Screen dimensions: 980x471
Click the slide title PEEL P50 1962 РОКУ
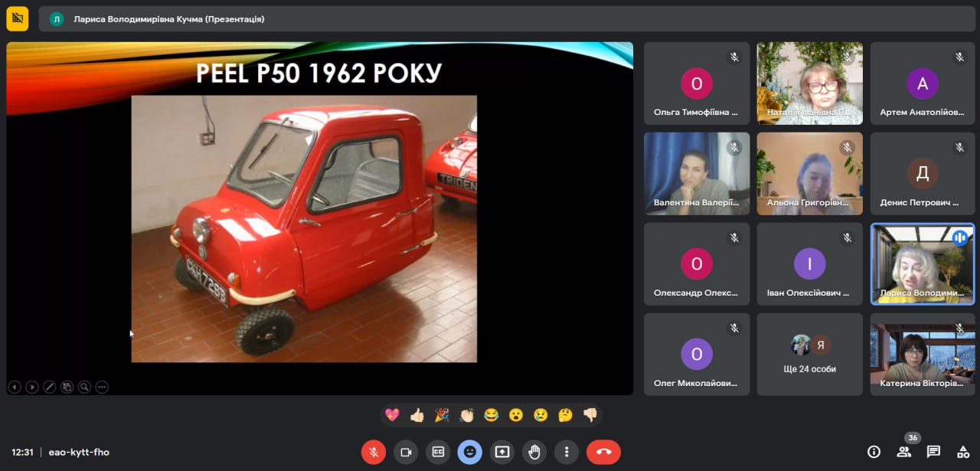click(318, 74)
